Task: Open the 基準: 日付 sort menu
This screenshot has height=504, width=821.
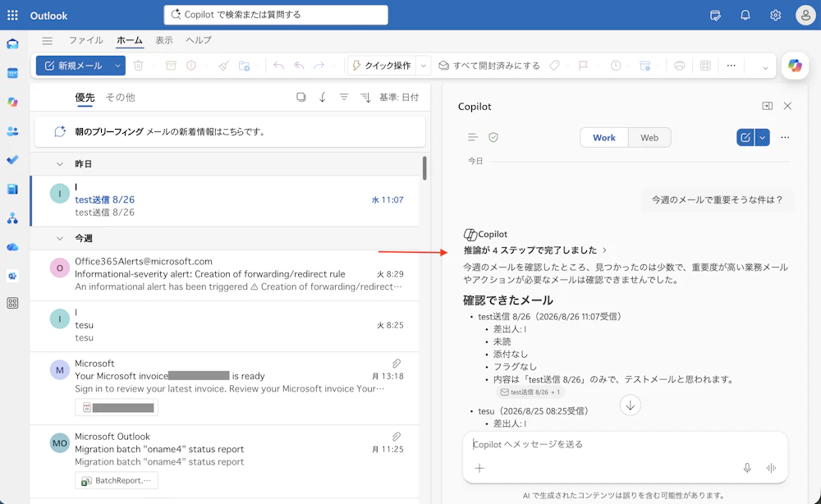Action: pos(399,97)
